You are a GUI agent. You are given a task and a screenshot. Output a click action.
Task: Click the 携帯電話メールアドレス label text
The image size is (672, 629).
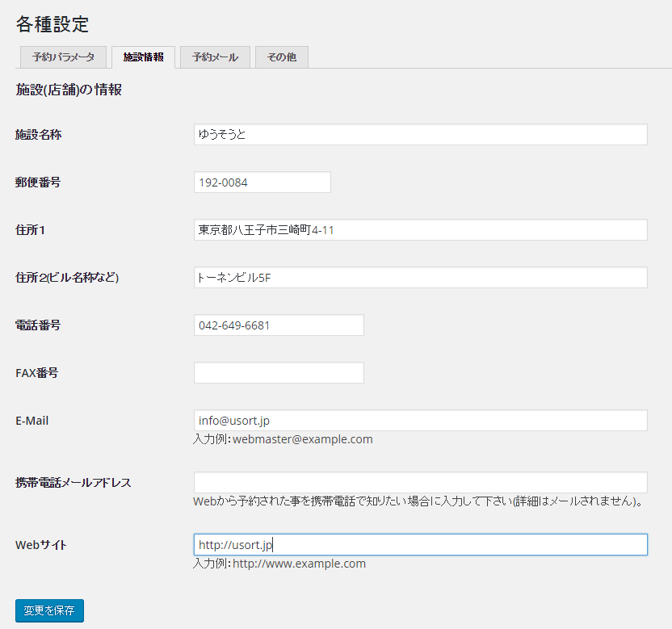click(73, 483)
